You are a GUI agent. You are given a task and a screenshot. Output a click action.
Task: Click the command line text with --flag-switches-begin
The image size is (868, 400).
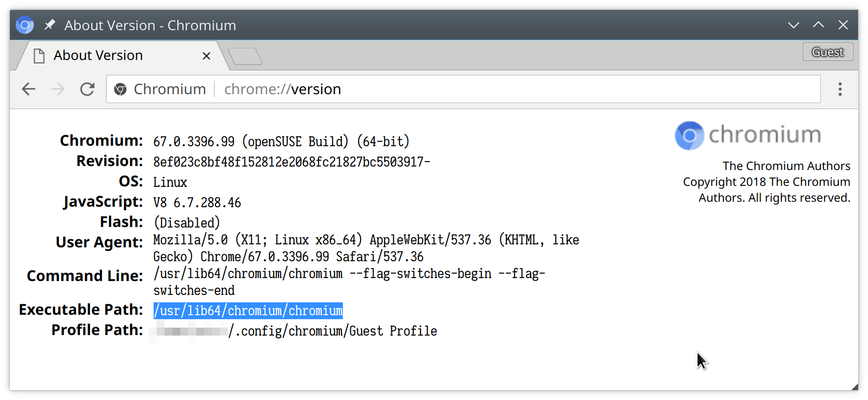[349, 282]
